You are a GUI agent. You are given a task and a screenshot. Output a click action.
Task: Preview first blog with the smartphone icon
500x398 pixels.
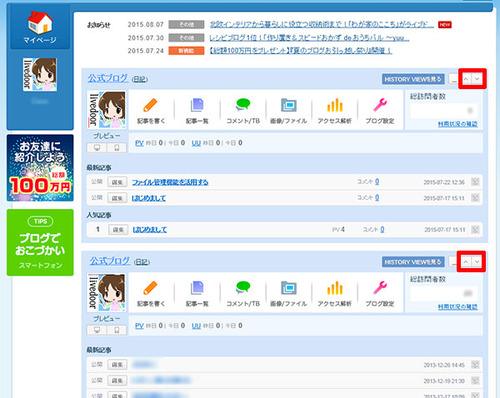point(117,147)
